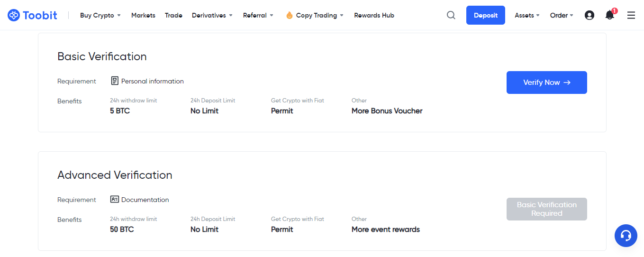644x257 pixels.
Task: Expand the Copy Trading dropdown arrow
Action: [342, 15]
